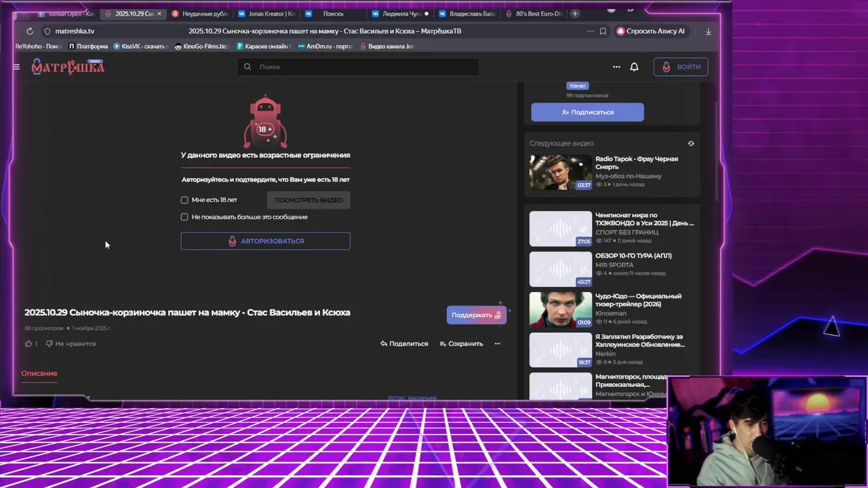Click the video title 2025.10.29 Сыночка-корзиночка
Viewport: 868px width, 488px height.
pyautogui.click(x=187, y=312)
